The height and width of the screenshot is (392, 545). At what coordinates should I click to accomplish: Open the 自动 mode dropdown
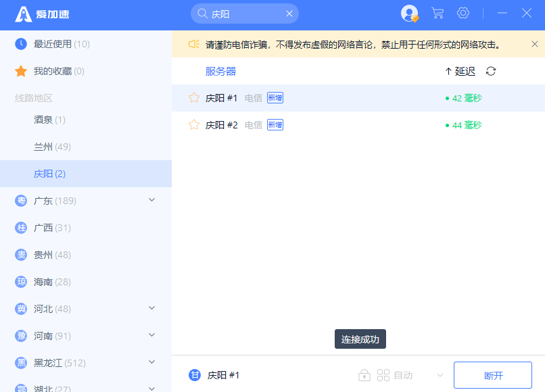[x=440, y=375]
